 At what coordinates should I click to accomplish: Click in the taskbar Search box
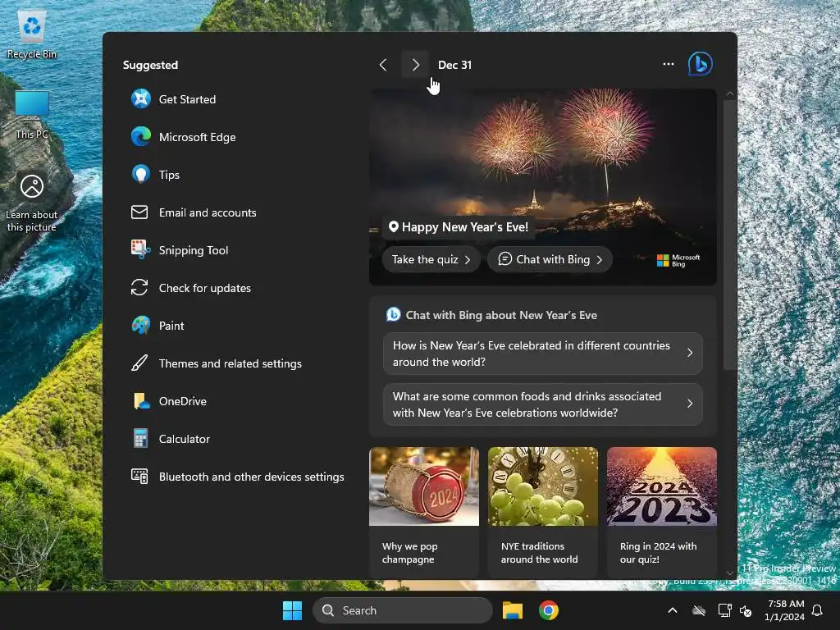coord(402,610)
